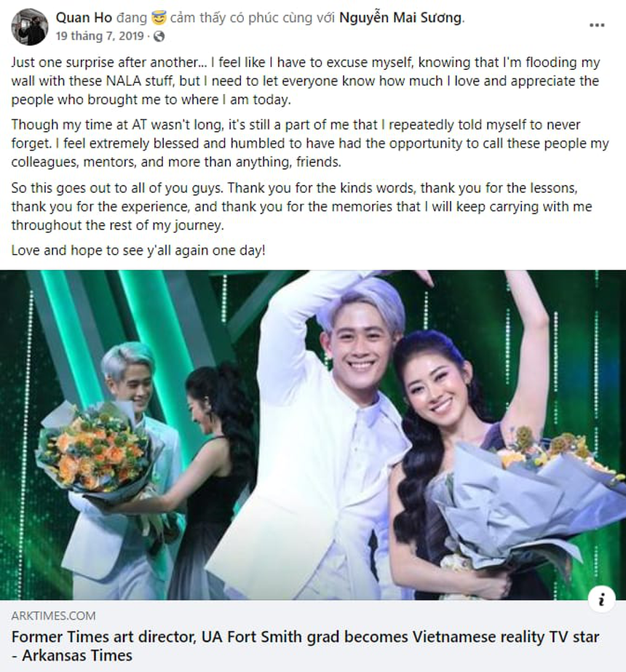Click the public globe privacy icon
The image size is (626, 672).
tap(159, 36)
